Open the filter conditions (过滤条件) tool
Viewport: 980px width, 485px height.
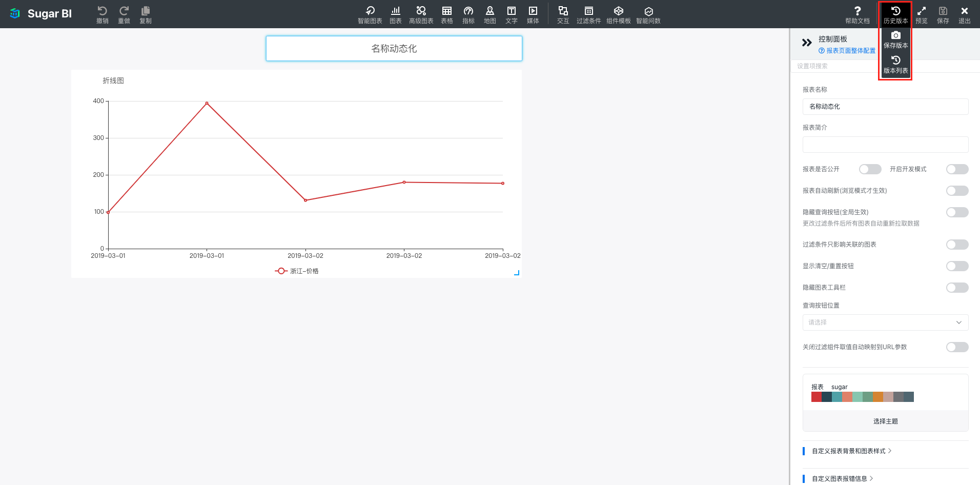(589, 14)
